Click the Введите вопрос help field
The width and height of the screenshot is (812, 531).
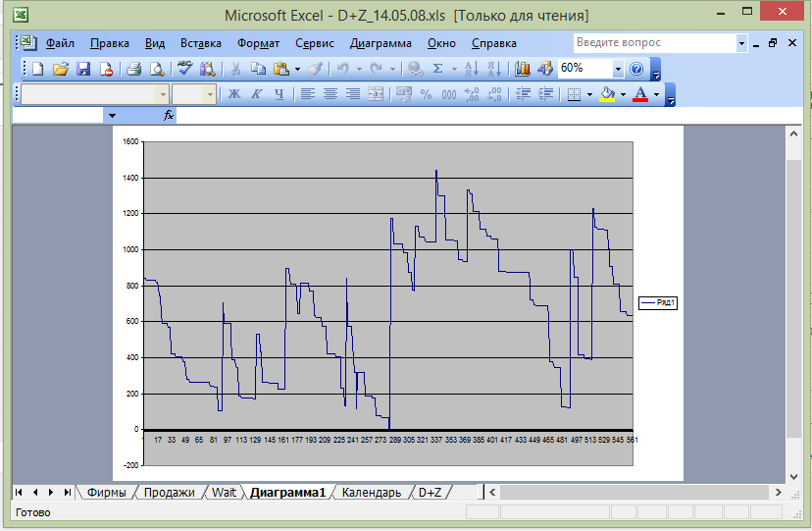tap(653, 43)
